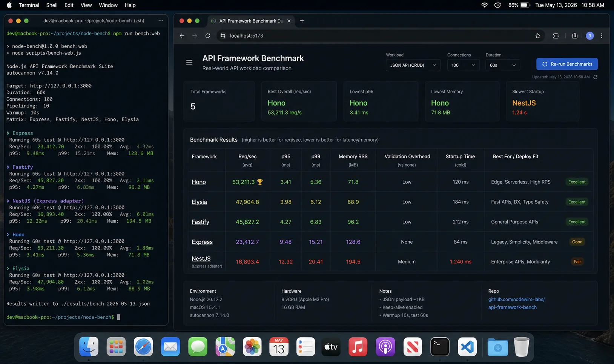The height and width of the screenshot is (364, 614).
Task: Open Finder from the dock
Action: (89, 346)
